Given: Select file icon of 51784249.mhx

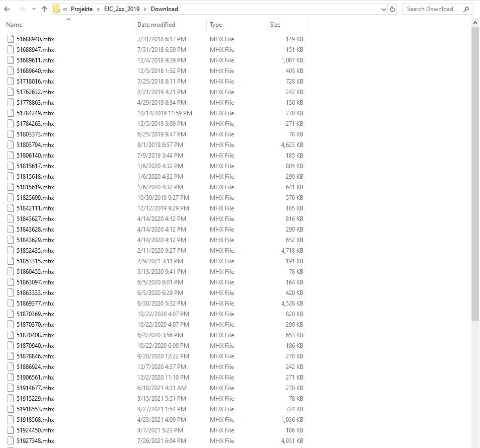Looking at the screenshot, I should tap(11, 113).
